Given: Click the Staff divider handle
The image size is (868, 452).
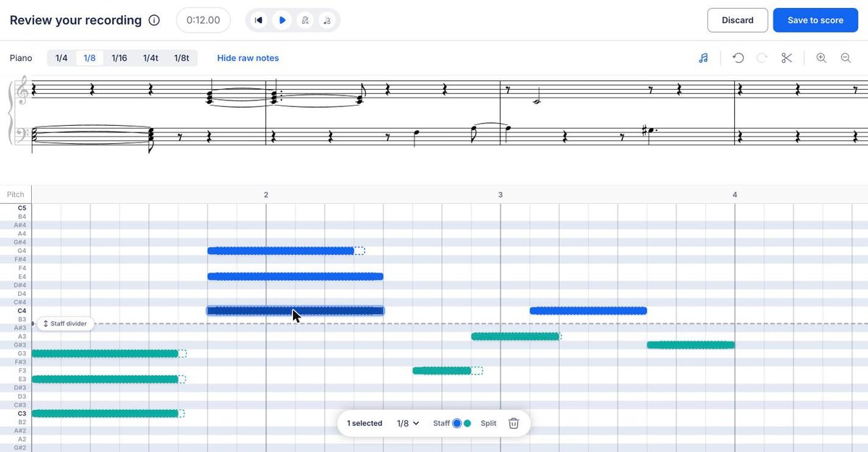Looking at the screenshot, I should point(67,323).
